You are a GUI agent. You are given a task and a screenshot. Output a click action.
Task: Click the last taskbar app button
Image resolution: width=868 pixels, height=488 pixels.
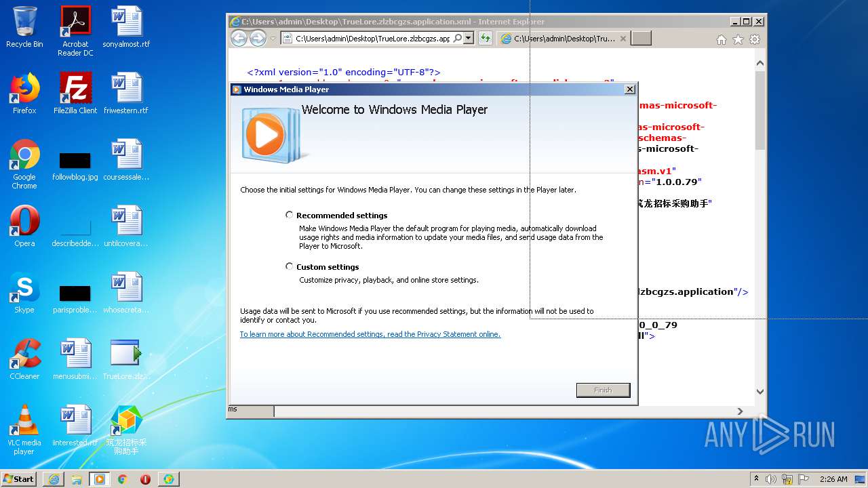pos(168,479)
